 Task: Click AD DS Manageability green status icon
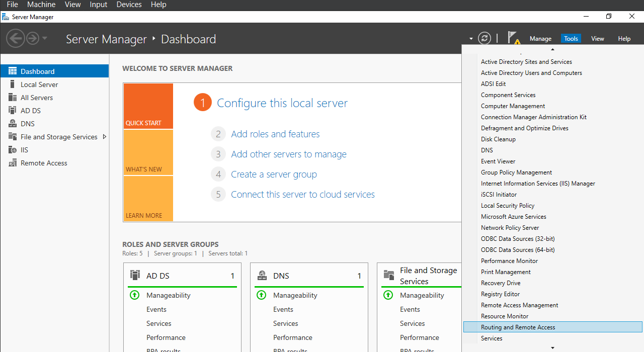(x=134, y=295)
